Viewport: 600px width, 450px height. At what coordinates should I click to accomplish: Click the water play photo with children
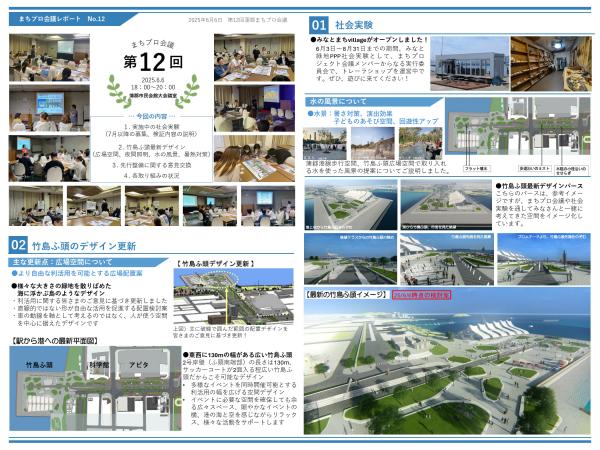(x=421, y=143)
